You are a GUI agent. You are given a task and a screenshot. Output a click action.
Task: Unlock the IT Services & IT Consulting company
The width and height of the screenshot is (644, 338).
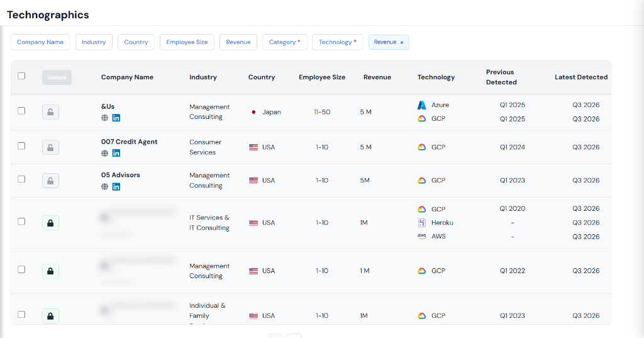pyautogui.click(x=50, y=223)
